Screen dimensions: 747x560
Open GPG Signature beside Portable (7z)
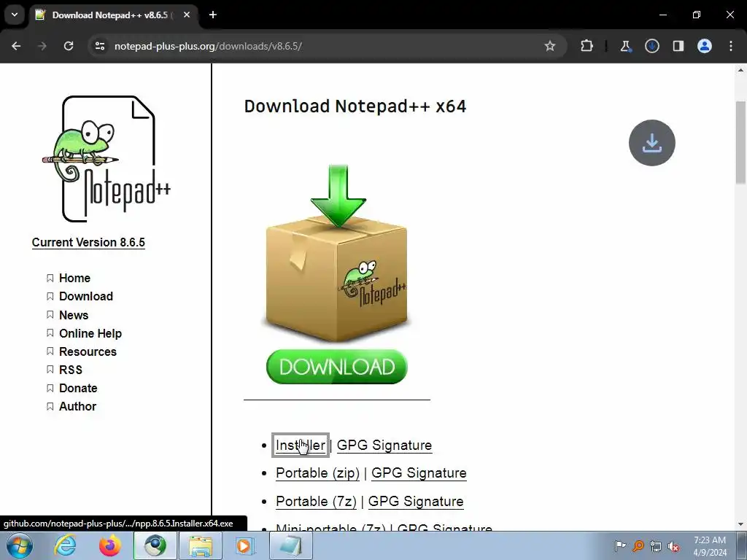pyautogui.click(x=416, y=502)
